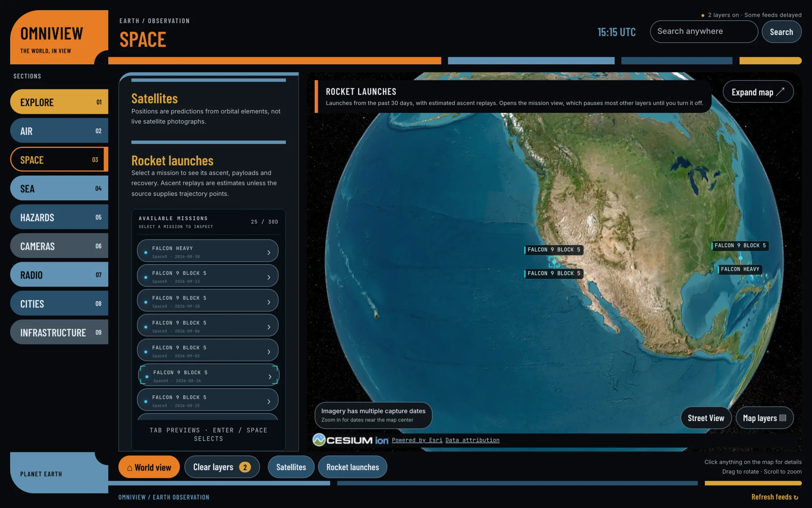Click upper Falcon 9 Block 5 label near California
Image resolution: width=812 pixels, height=508 pixels.
pyautogui.click(x=554, y=250)
